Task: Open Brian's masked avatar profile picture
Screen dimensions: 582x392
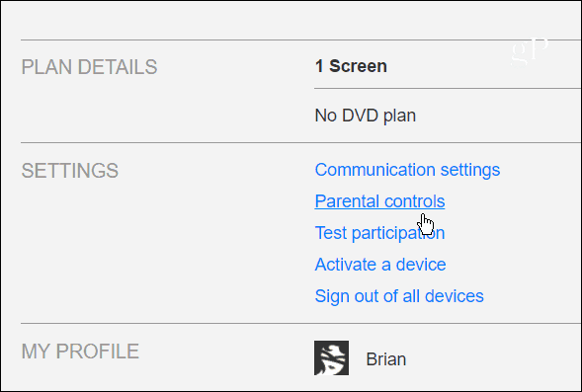Action: tap(331, 357)
